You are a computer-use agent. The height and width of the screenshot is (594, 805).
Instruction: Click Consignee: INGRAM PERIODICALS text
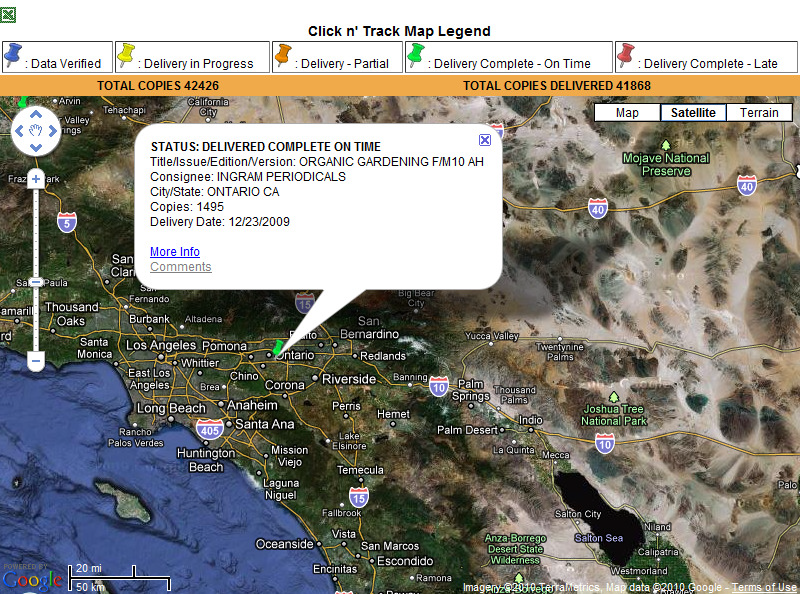[248, 177]
